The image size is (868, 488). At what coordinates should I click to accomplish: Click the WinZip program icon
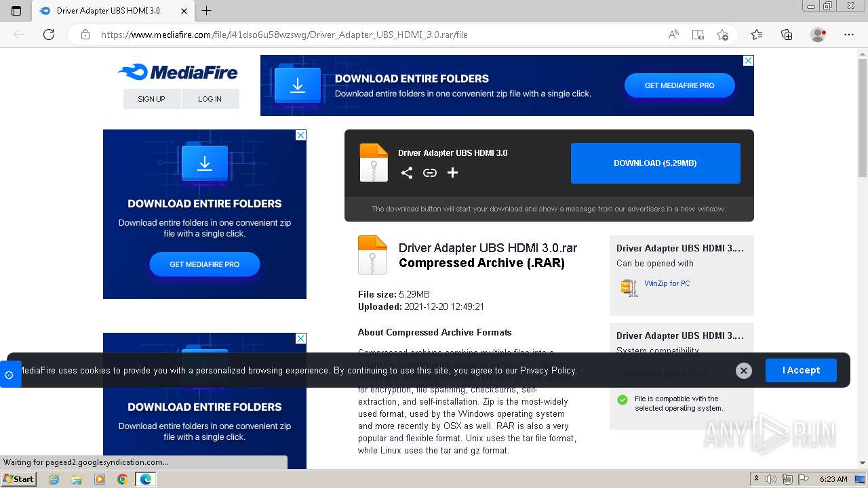pyautogui.click(x=629, y=287)
